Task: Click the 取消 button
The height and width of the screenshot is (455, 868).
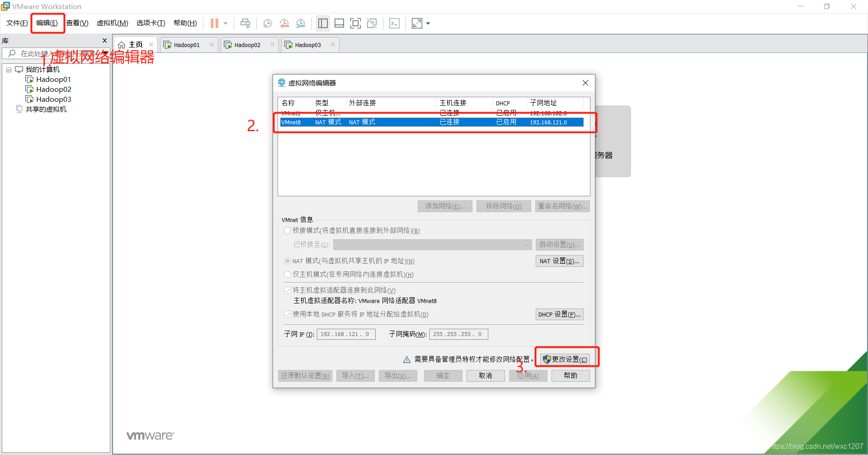Action: [x=486, y=376]
